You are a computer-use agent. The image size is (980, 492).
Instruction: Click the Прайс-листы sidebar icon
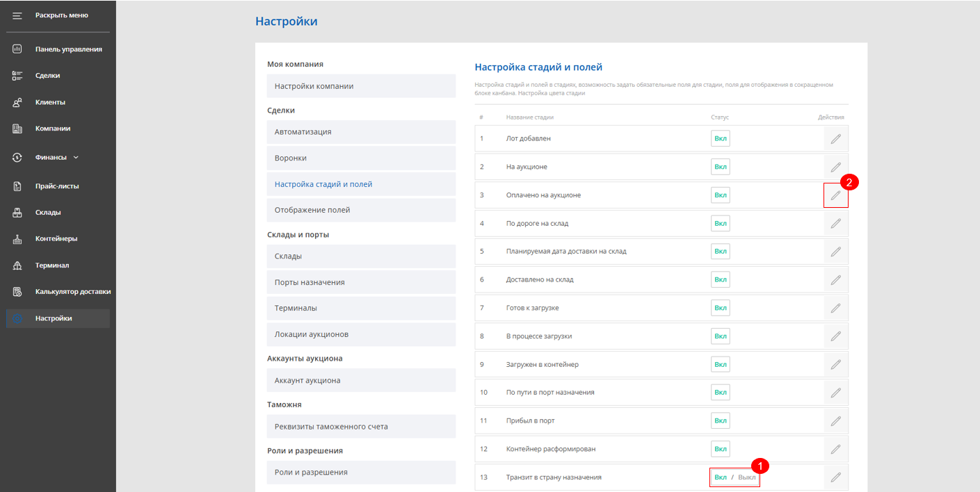click(17, 186)
